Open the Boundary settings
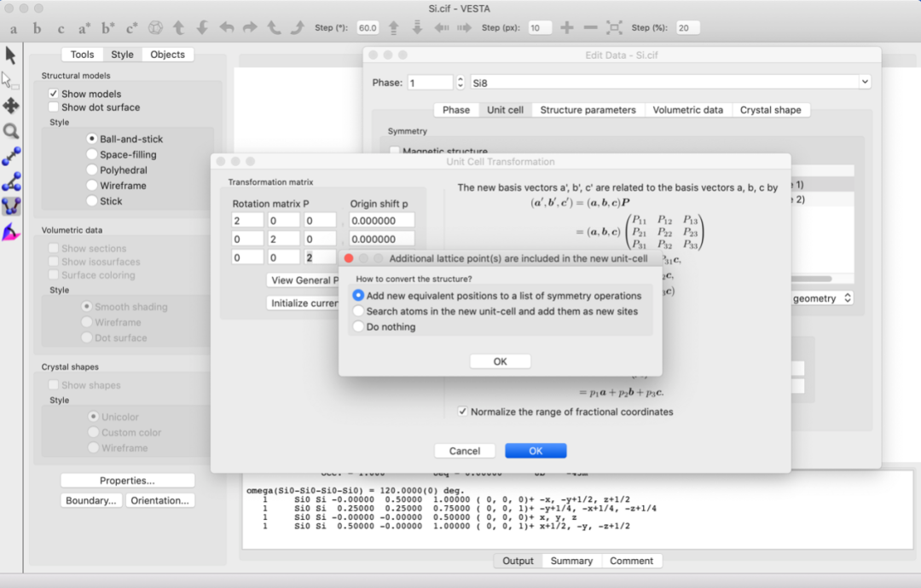The image size is (921, 588). 91,500
